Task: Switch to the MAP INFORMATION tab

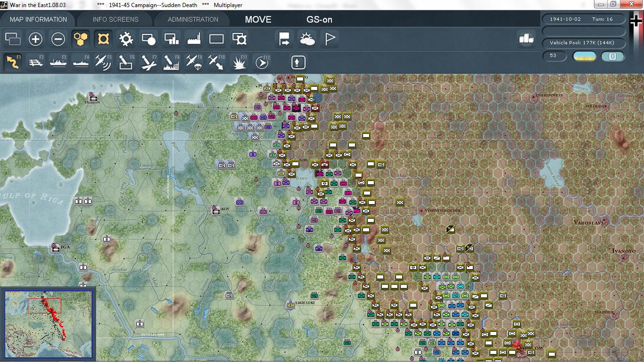Action: click(39, 19)
